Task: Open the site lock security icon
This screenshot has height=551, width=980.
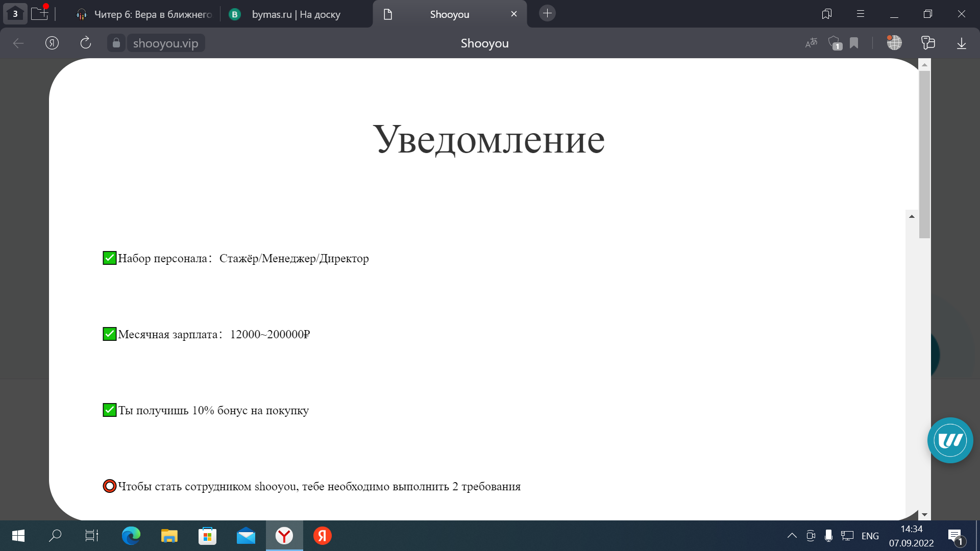Action: (x=116, y=43)
